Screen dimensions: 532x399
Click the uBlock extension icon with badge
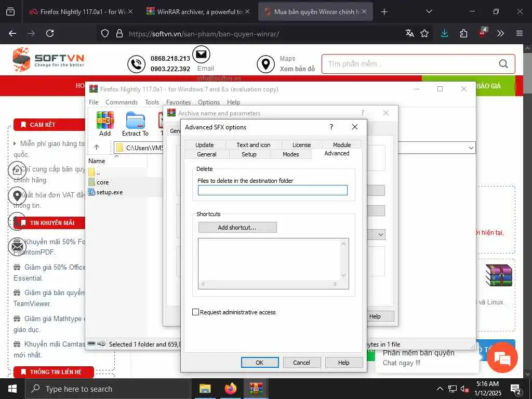click(483, 33)
